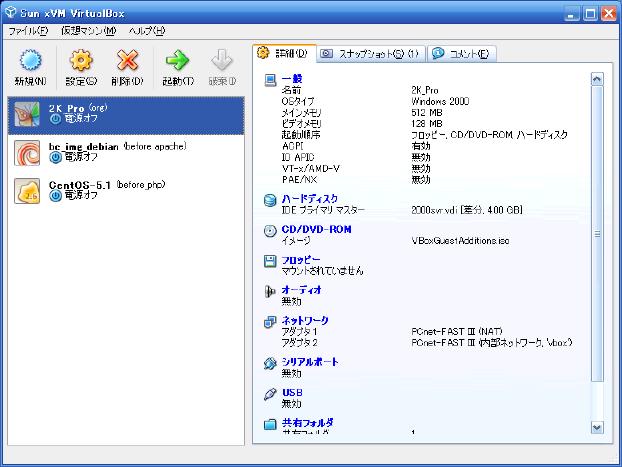The image size is (622, 467).
Task: Click the 2000svr.vdi hard disk value
Action: (467, 209)
